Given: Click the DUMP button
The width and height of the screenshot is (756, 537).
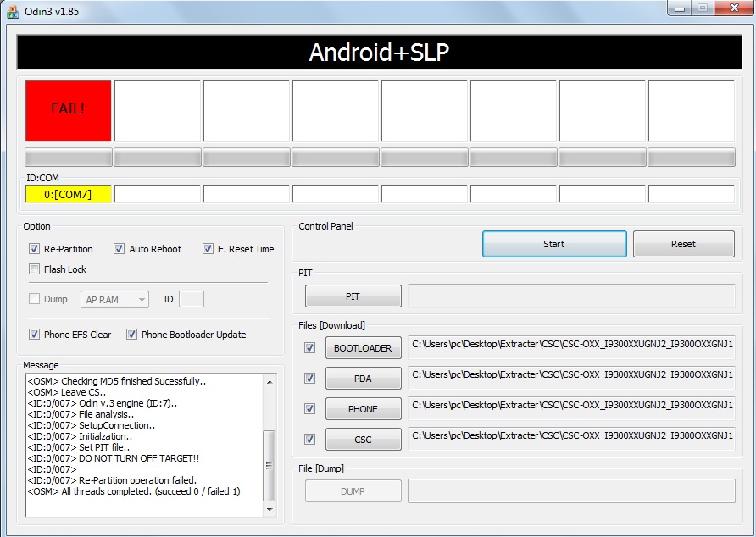Looking at the screenshot, I should click(353, 490).
